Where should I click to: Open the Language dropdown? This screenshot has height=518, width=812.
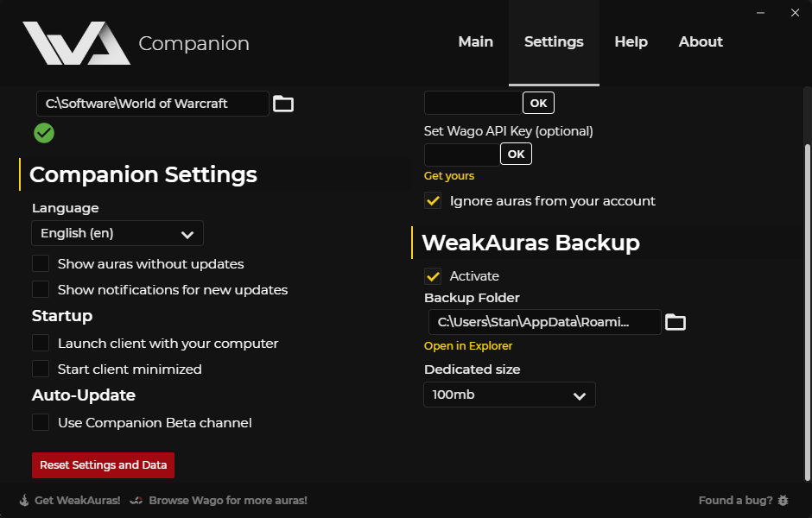click(117, 233)
